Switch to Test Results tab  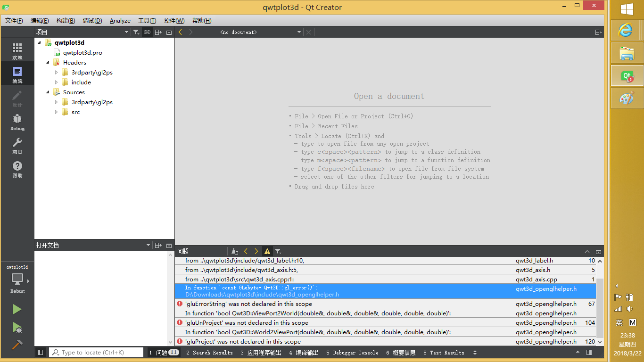tap(444, 353)
